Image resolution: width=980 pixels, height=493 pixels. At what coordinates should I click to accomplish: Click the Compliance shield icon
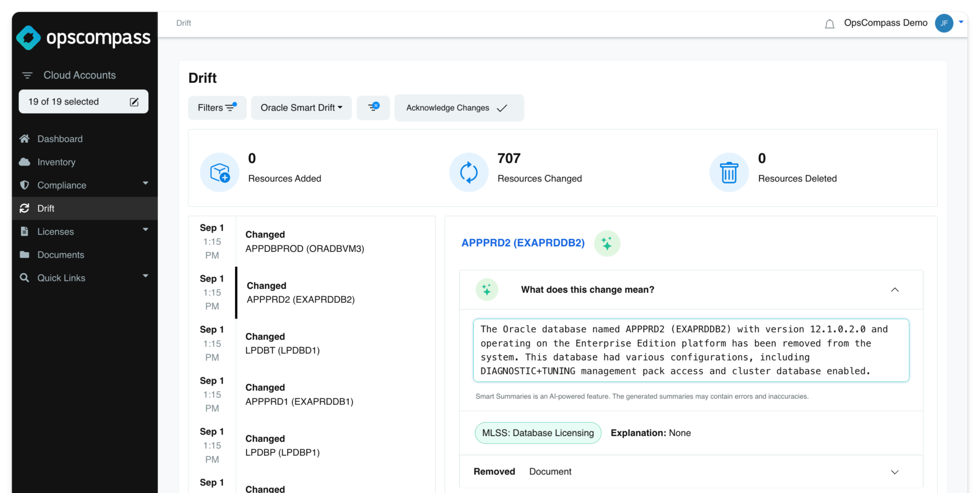pos(24,185)
